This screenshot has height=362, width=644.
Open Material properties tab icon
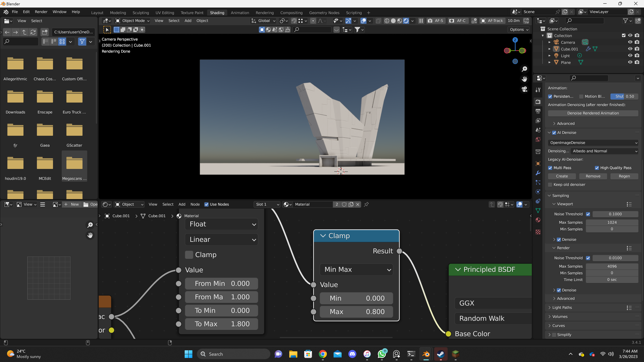pyautogui.click(x=538, y=220)
